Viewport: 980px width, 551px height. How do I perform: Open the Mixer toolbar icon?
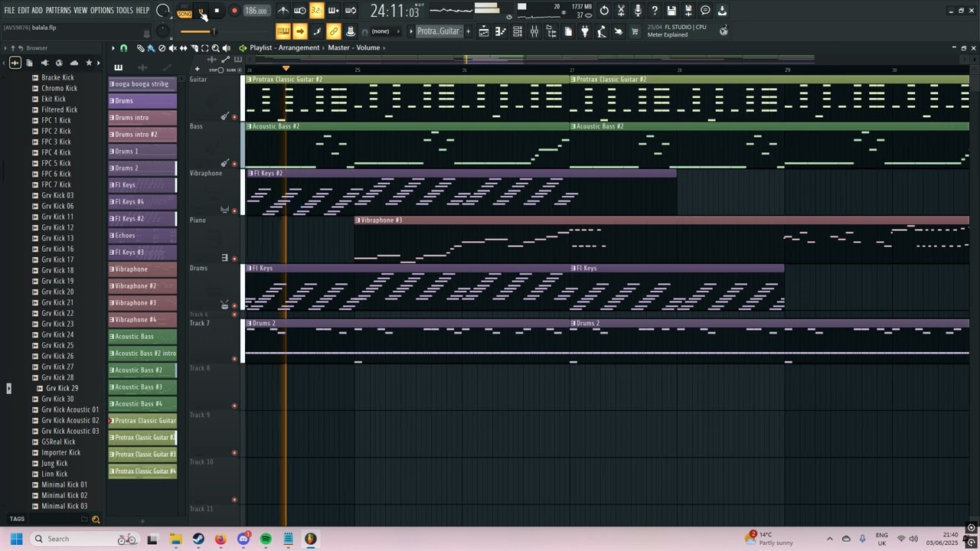coord(534,31)
